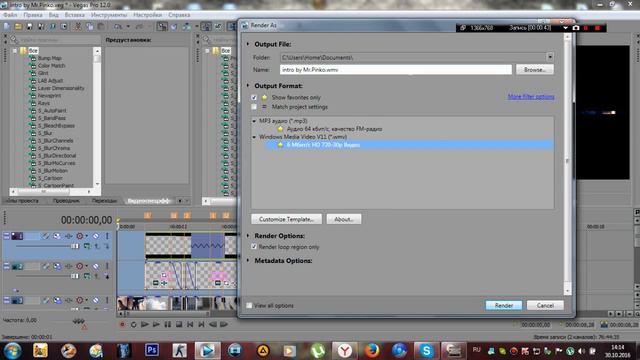Image resolution: width=640 pixels, height=360 pixels.
Task: Open uTorrent from the taskbar
Action: pyautogui.click(x=317, y=351)
